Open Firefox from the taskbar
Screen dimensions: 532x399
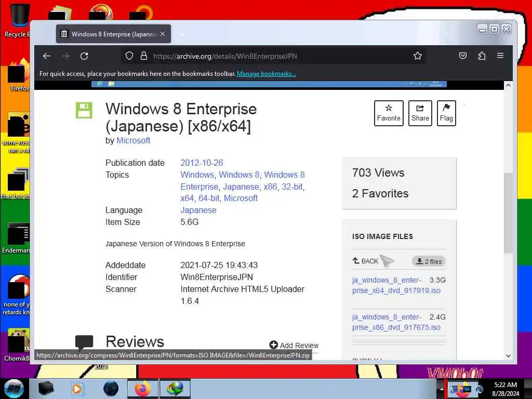(x=143, y=389)
